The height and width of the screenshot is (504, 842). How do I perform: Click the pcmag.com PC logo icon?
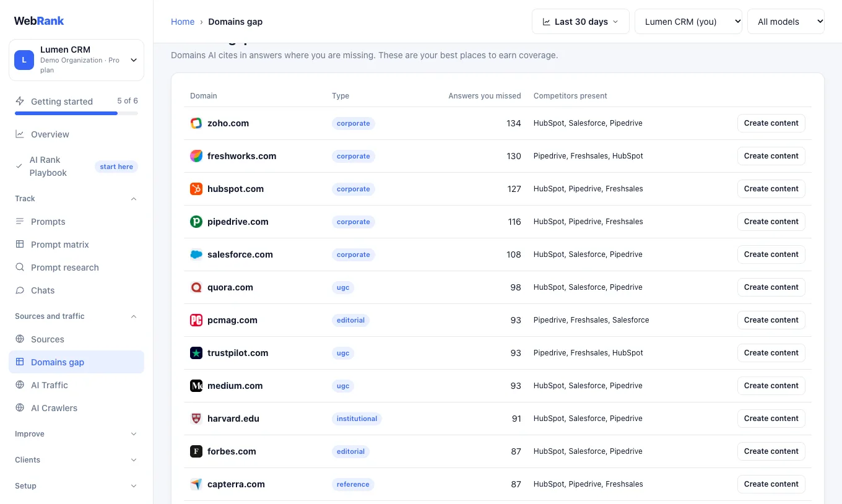[196, 320]
